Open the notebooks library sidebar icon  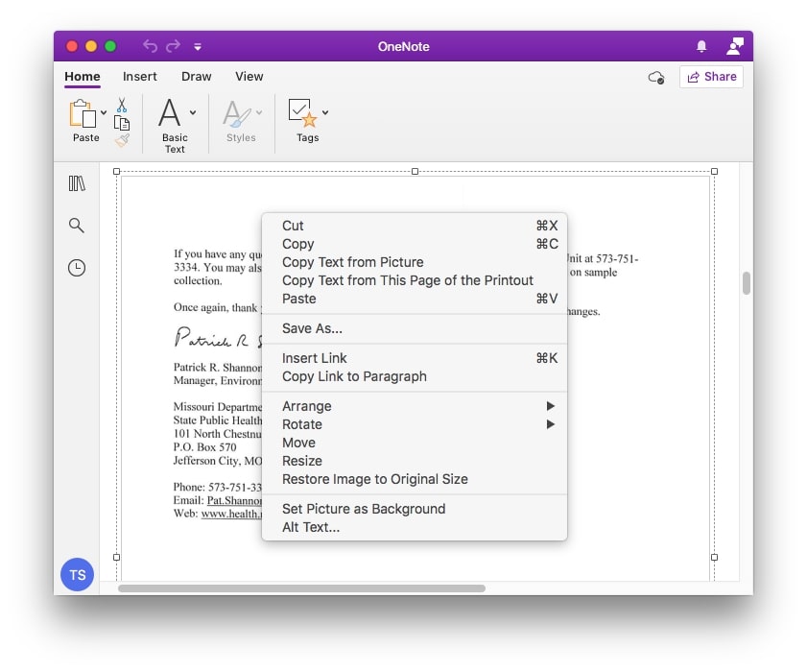77,183
